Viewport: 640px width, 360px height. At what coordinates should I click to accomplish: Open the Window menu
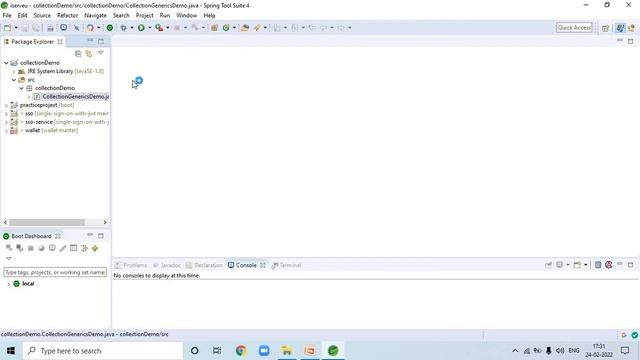click(187, 16)
